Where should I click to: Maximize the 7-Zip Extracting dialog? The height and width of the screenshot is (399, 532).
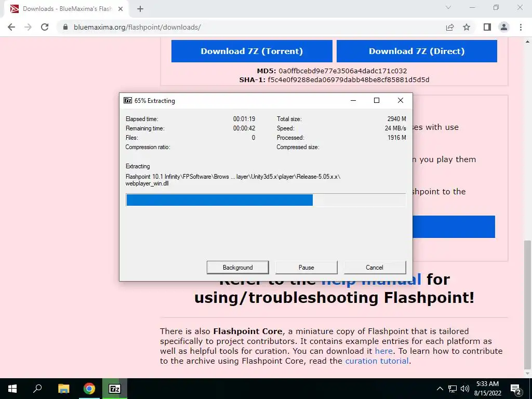pyautogui.click(x=377, y=100)
